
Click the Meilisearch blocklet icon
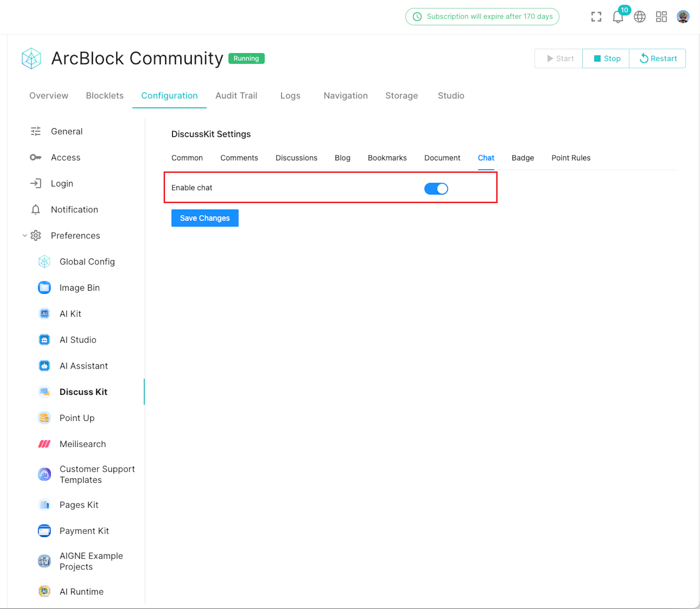point(44,444)
